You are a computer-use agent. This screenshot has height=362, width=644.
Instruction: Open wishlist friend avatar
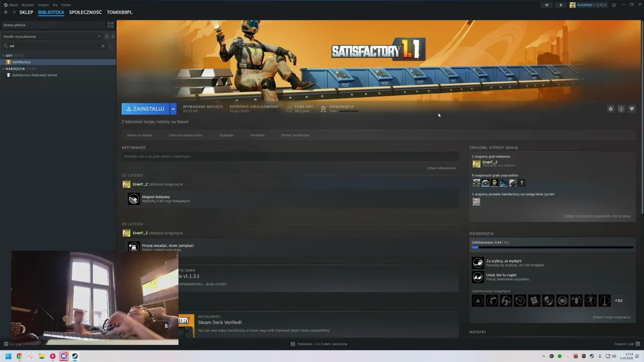coord(476,202)
